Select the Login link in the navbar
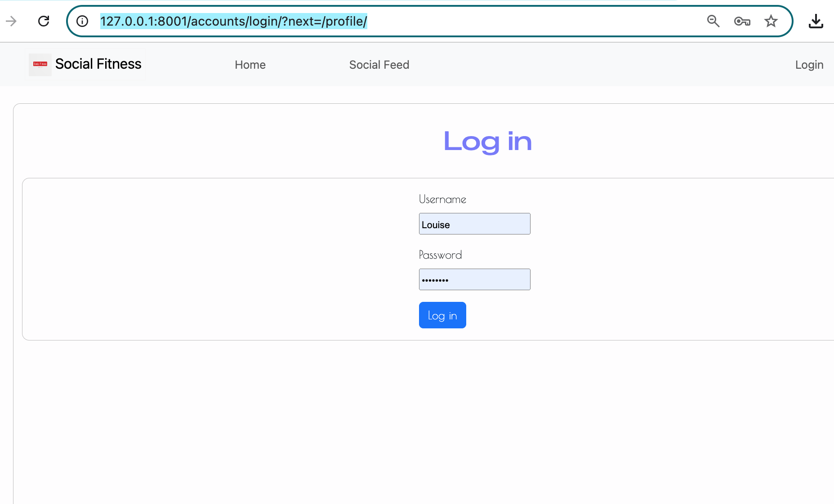 809,65
